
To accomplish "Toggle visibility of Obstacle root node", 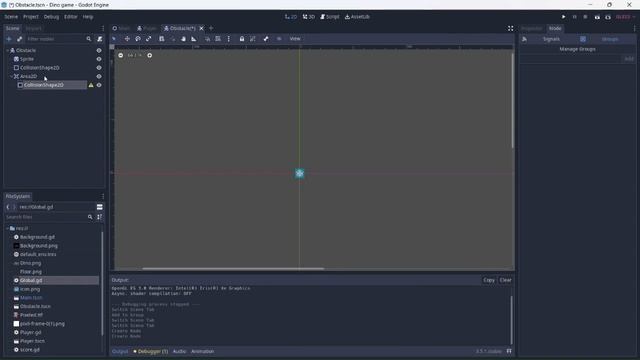I will 99,50.
